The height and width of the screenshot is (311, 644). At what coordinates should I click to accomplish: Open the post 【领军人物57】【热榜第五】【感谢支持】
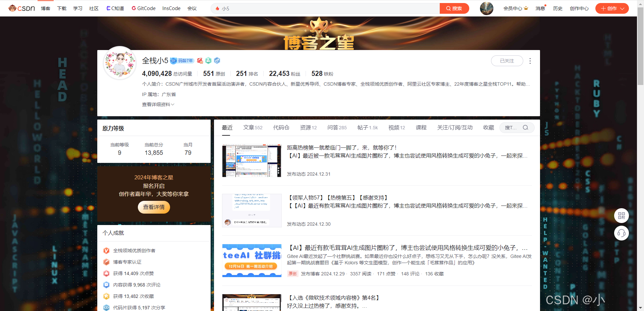click(338, 197)
